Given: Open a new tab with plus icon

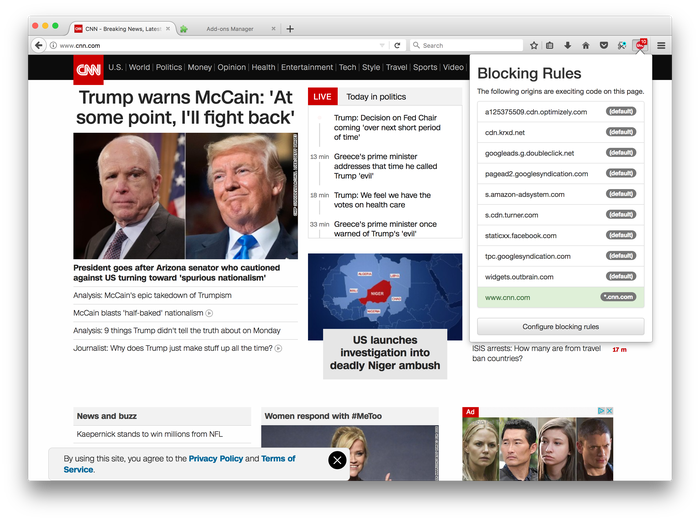Looking at the screenshot, I should pos(290,29).
